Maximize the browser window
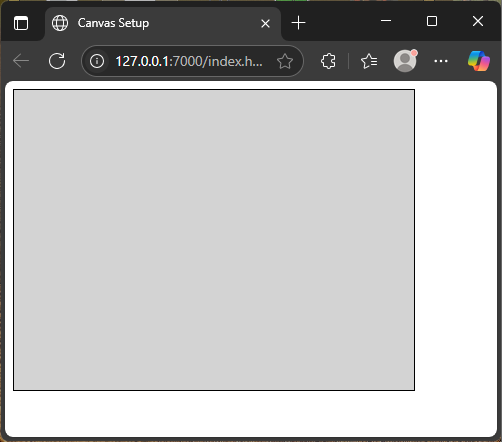 tap(432, 21)
